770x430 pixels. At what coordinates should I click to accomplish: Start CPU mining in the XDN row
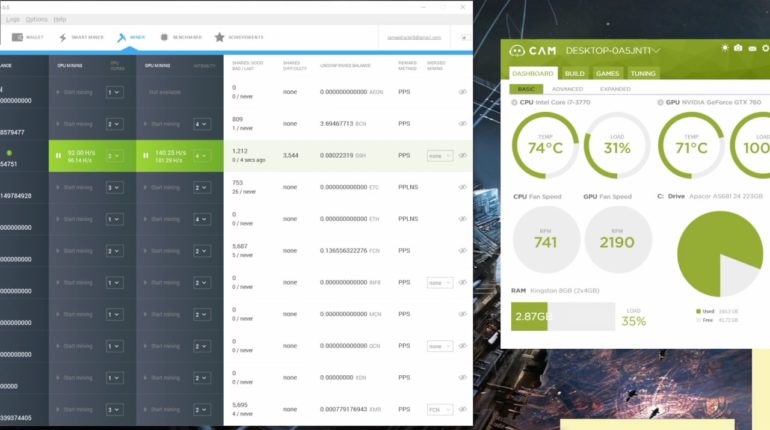pos(75,378)
